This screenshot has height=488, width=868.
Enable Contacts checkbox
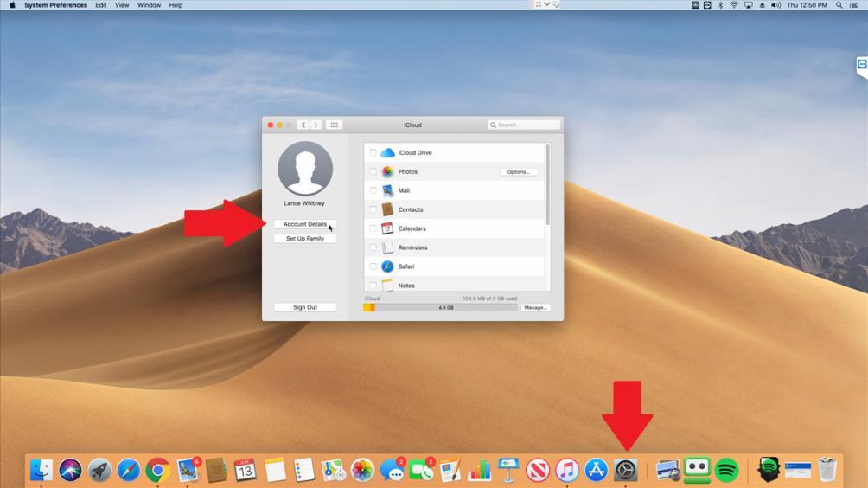[x=373, y=209]
